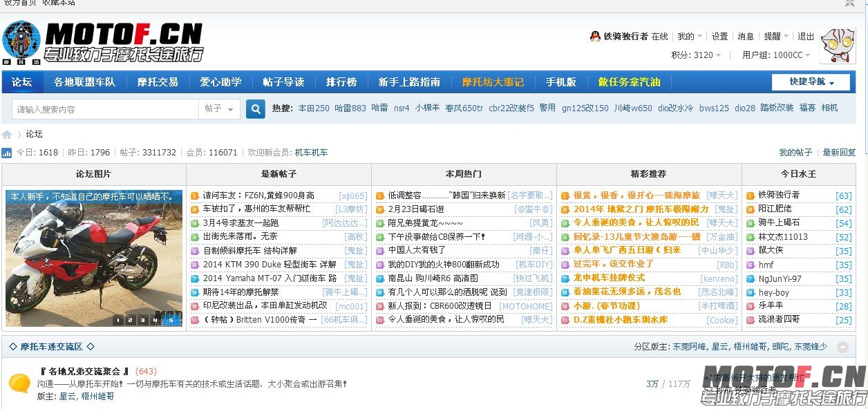Click the hot search term 川崎w650
The height and width of the screenshot is (409, 868).
click(x=633, y=108)
